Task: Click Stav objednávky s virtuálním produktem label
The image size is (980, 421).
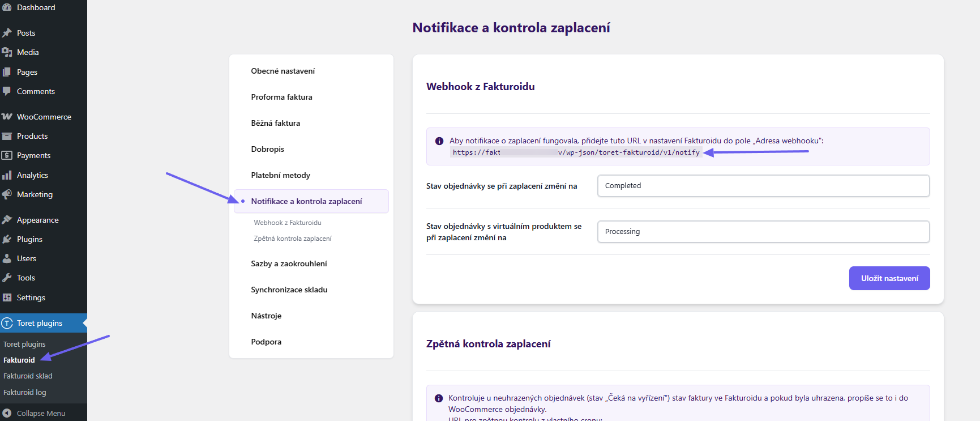Action: [x=504, y=232]
